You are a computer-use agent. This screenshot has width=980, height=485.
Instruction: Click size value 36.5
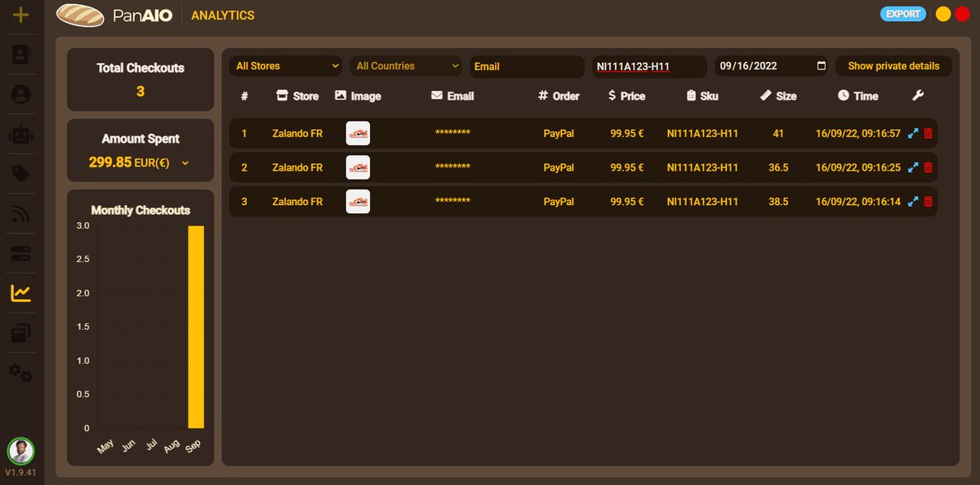(x=778, y=167)
